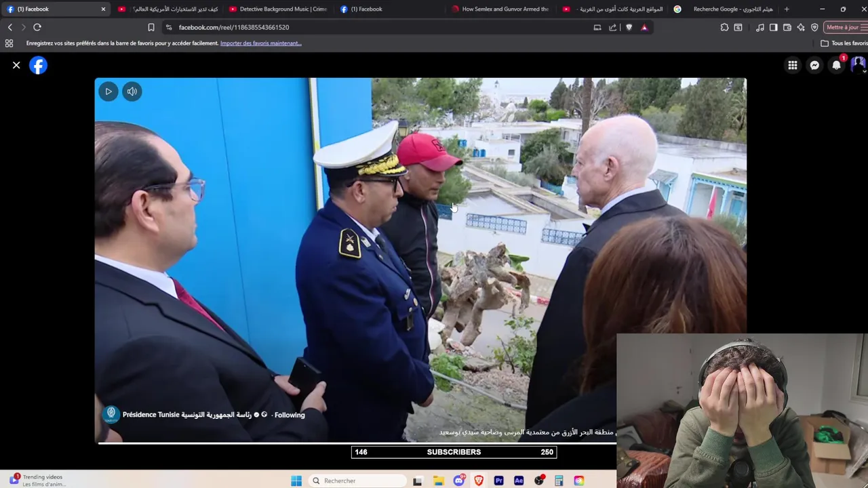Open Adobe Premiere Pro from taskbar

pyautogui.click(x=499, y=481)
